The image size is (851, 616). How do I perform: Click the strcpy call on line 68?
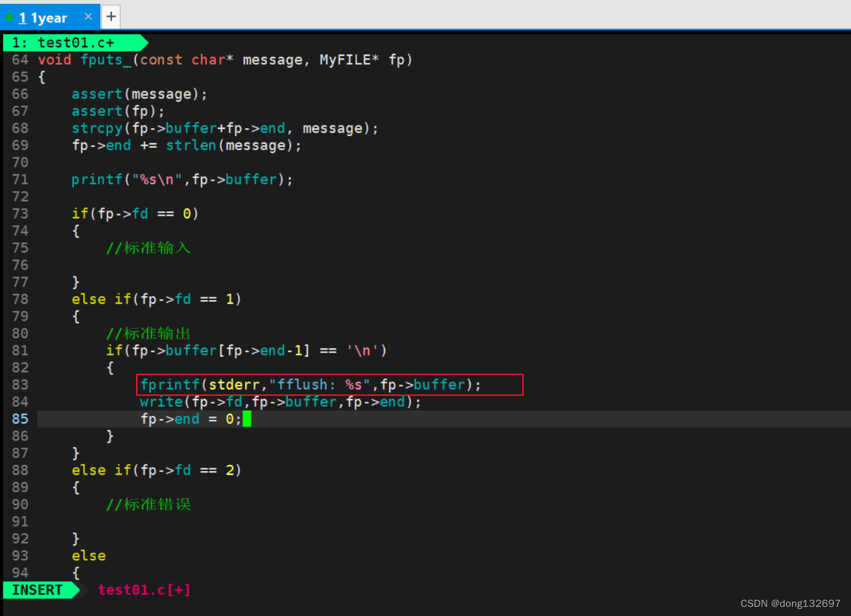click(x=225, y=128)
